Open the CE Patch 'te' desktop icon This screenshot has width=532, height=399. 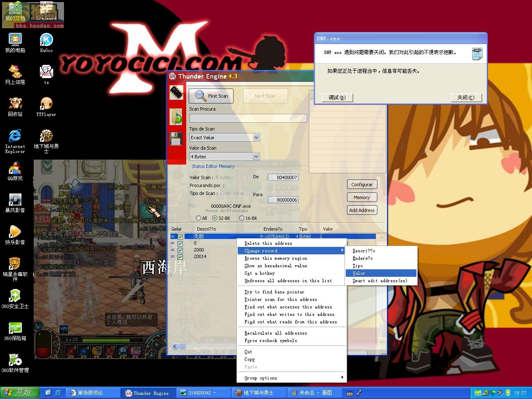pos(46,74)
